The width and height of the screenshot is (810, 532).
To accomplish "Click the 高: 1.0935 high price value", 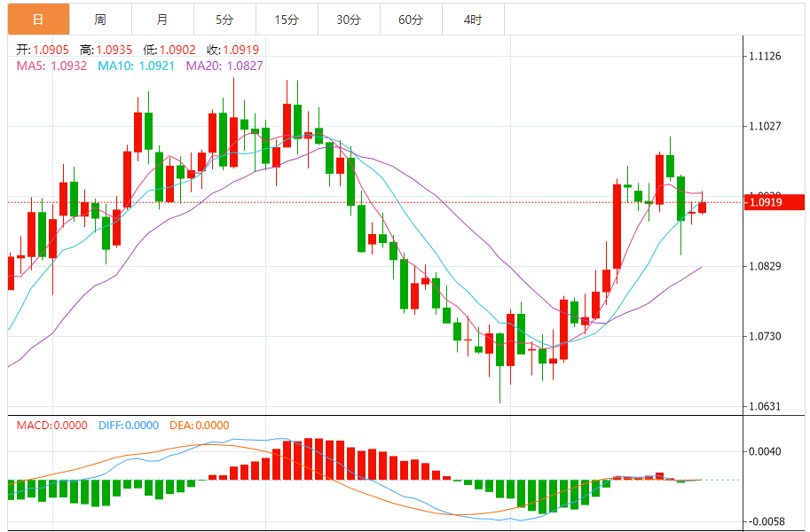I will (x=106, y=50).
